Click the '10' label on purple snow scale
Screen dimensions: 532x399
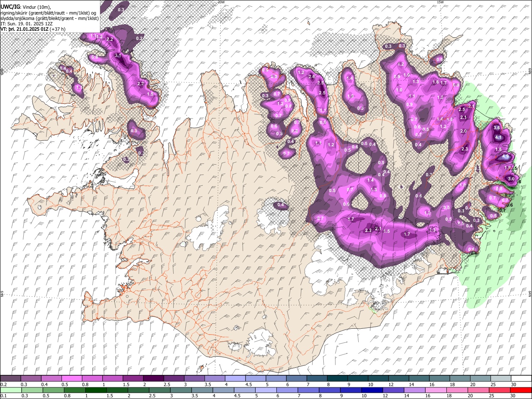pos(370,384)
